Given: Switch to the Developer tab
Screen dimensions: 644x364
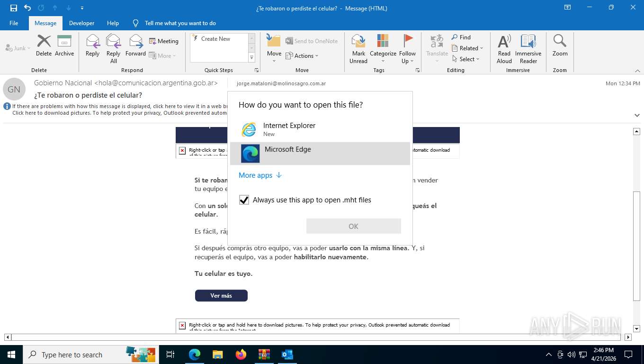Looking at the screenshot, I should coord(81,23).
